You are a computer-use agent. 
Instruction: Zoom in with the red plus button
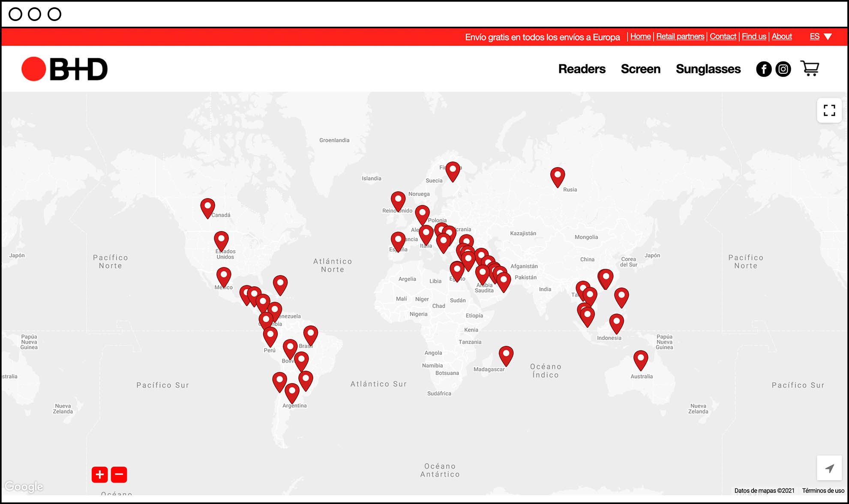tap(100, 474)
